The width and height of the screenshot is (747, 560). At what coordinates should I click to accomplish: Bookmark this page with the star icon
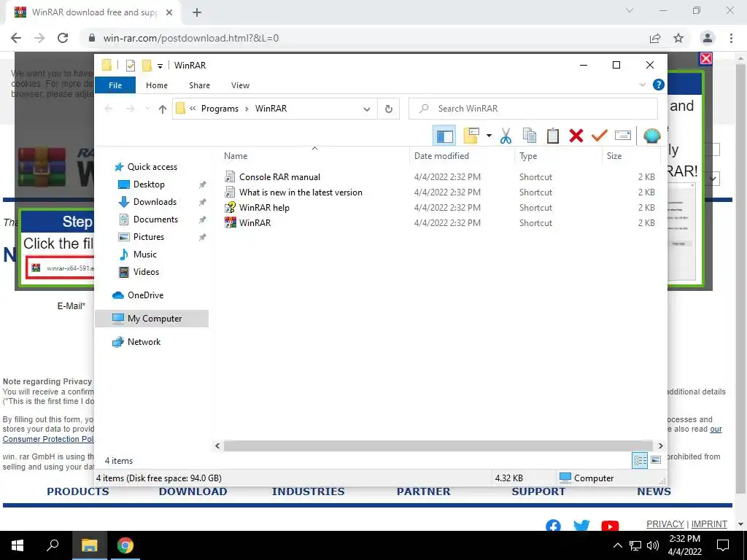tap(678, 38)
